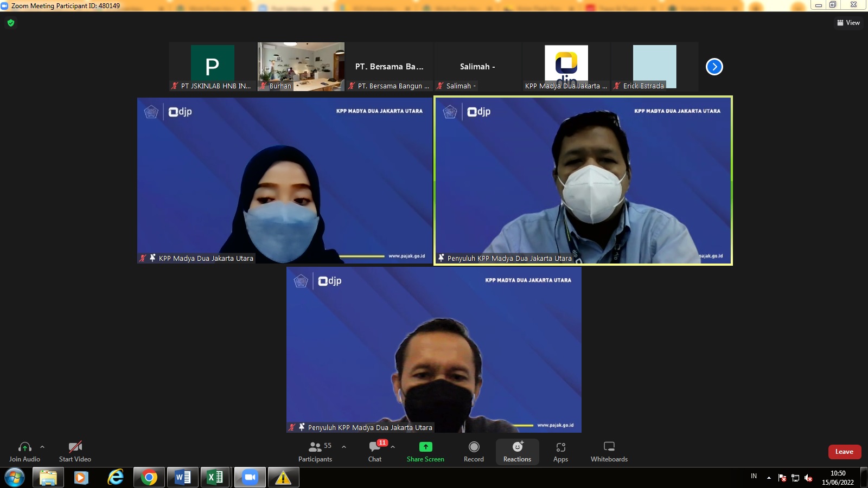Image resolution: width=868 pixels, height=488 pixels.
Task: Open the Reactions menu
Action: [517, 451]
